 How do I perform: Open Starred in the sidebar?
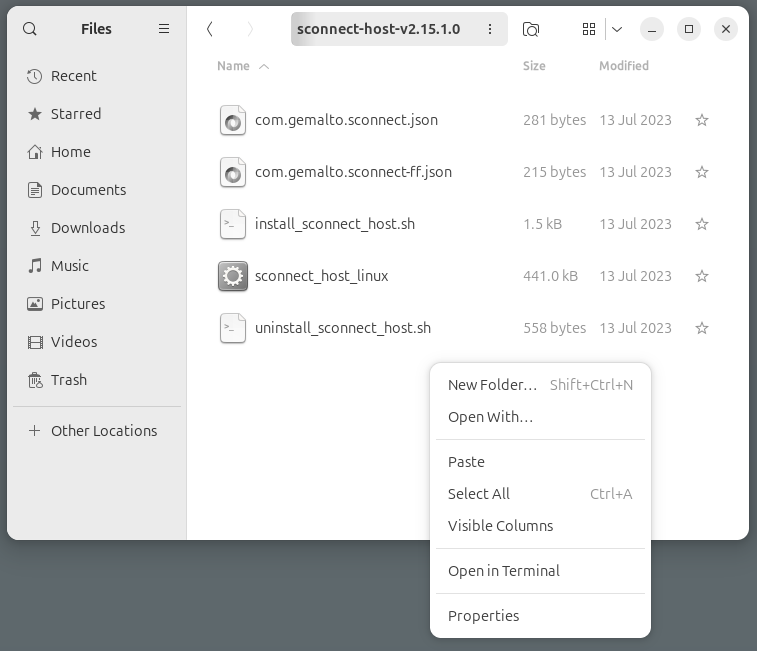pyautogui.click(x=97, y=114)
